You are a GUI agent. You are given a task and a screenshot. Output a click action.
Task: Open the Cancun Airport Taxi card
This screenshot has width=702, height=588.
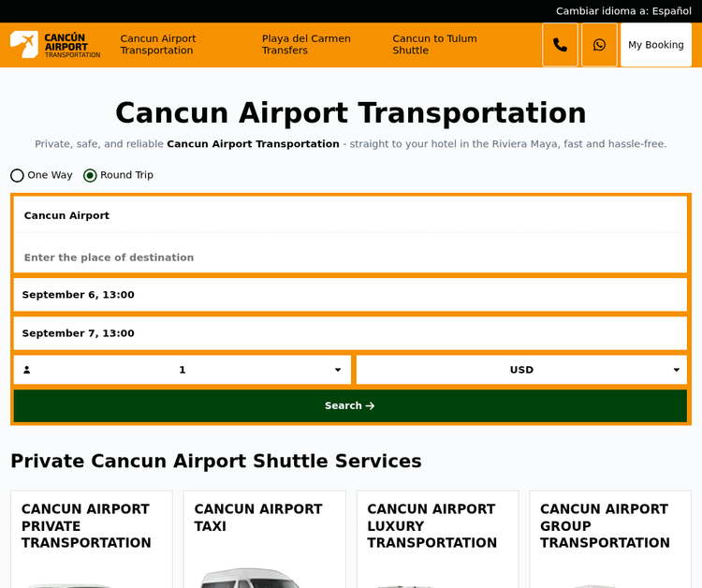[264, 538]
